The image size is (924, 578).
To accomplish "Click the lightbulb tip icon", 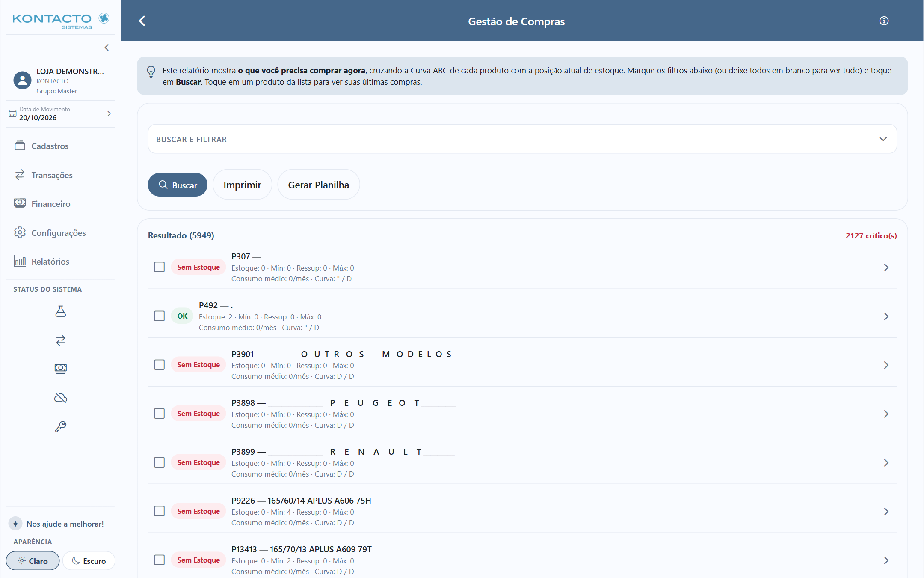I will pyautogui.click(x=151, y=72).
